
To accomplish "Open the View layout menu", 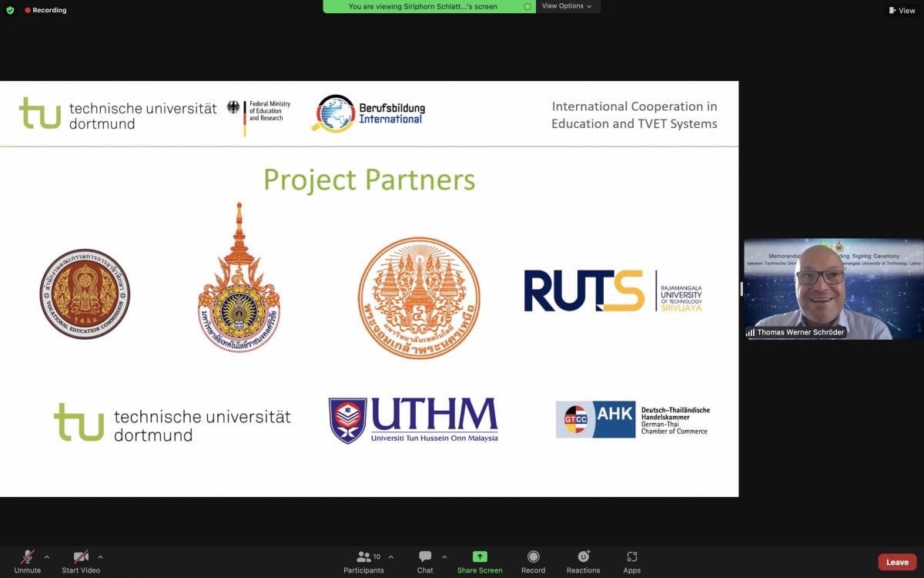I will [901, 10].
